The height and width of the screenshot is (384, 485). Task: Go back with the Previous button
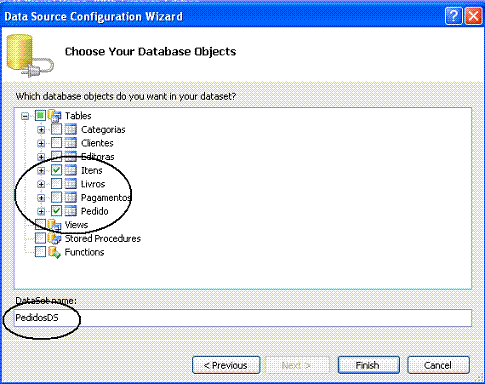[226, 365]
